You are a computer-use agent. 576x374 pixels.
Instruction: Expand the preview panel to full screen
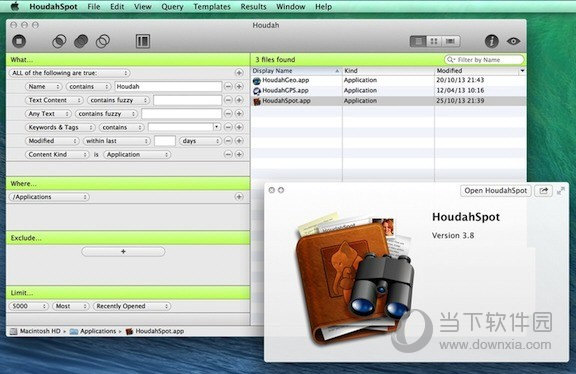[x=561, y=191]
